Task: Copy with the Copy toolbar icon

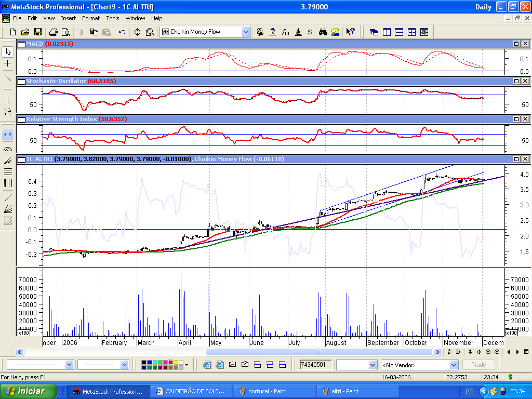Action: (94, 32)
